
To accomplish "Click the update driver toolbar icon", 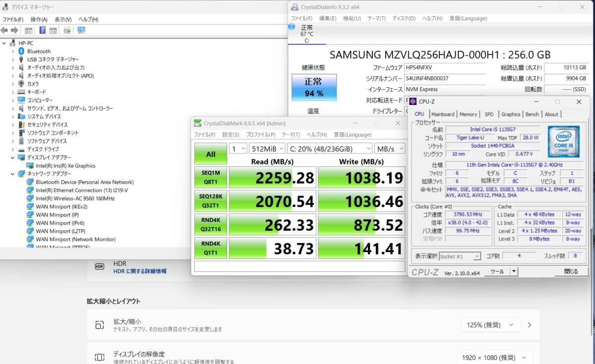I will point(67,30).
